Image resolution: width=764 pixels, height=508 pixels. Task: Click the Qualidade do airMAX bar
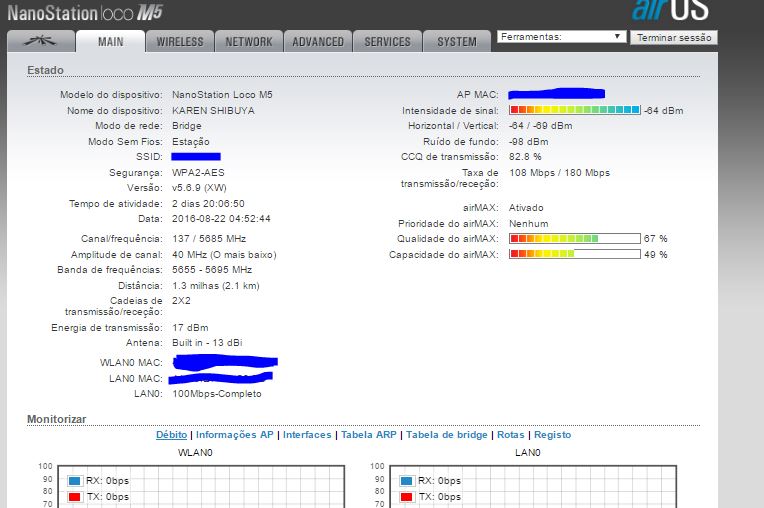click(x=574, y=238)
